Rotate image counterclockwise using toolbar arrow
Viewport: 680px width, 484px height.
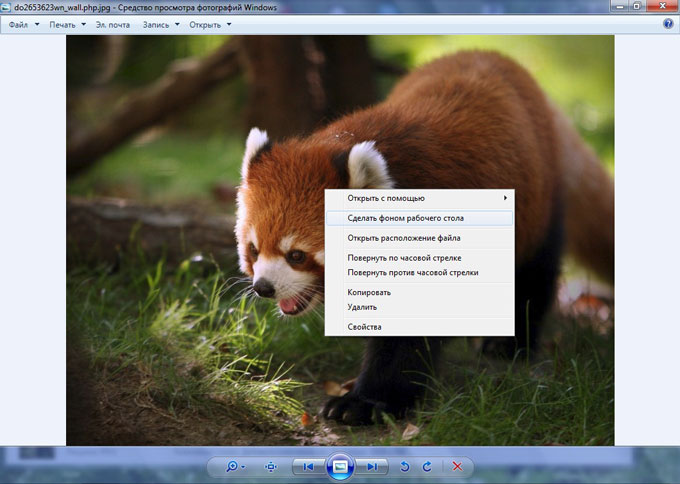404,467
